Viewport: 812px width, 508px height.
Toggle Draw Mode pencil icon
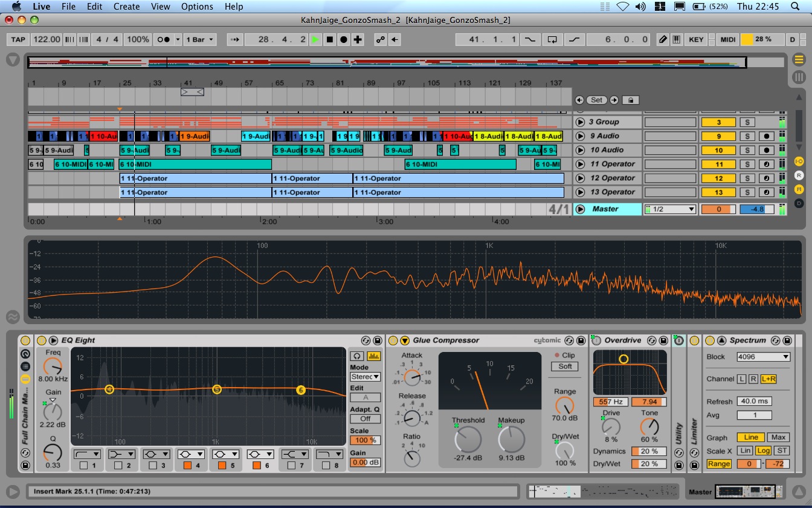[x=663, y=39]
